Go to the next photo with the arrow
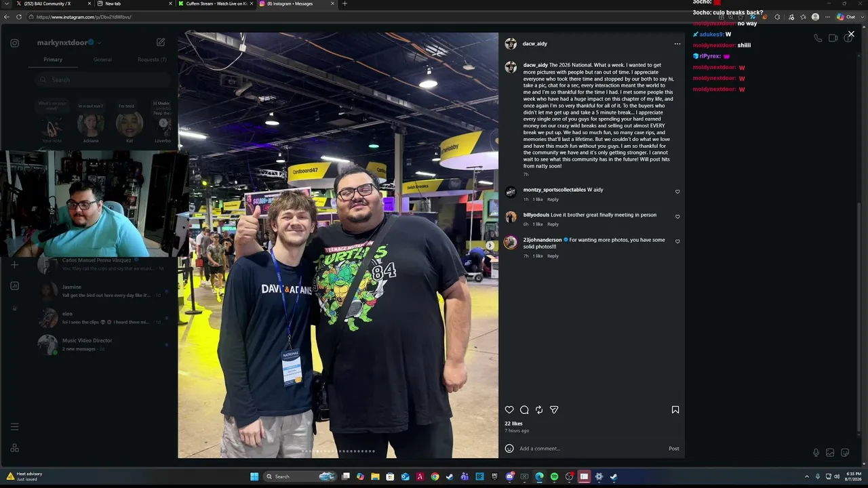Screen dimensions: 868x488 490,245
